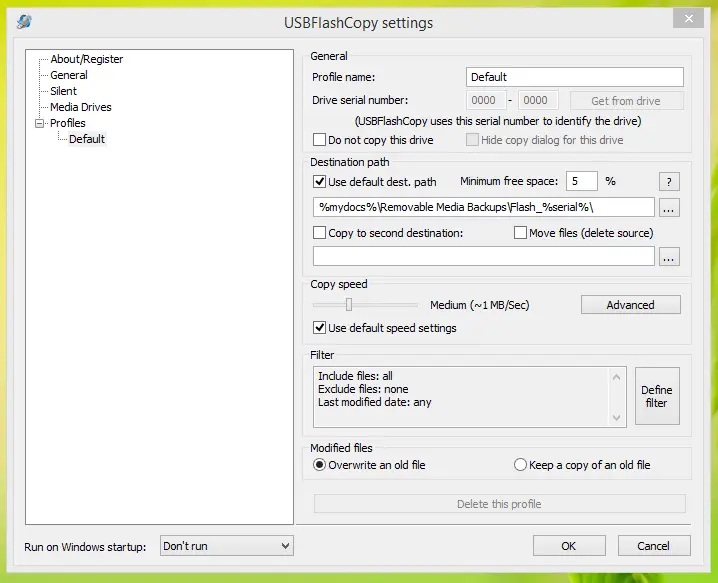Uncheck Use default dest. path
The height and width of the screenshot is (583, 718).
click(x=319, y=182)
